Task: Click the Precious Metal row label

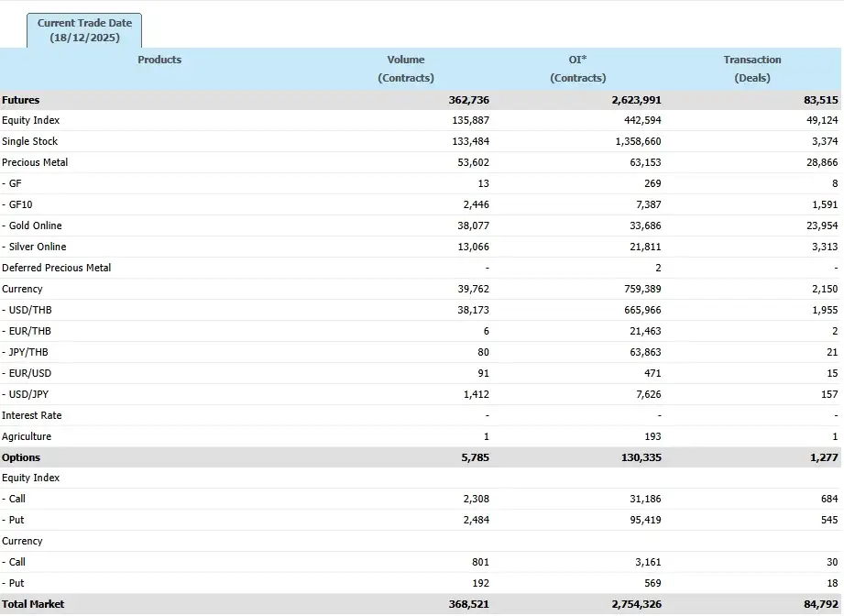Action: coord(35,163)
